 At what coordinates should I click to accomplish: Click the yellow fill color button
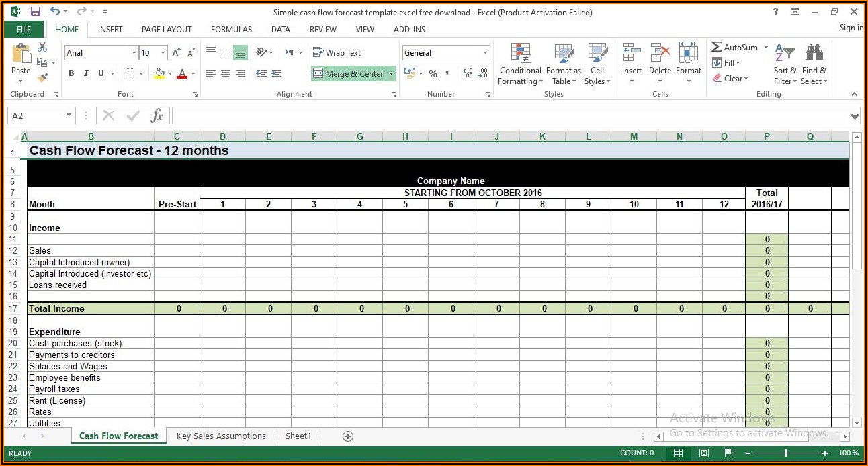click(159, 73)
